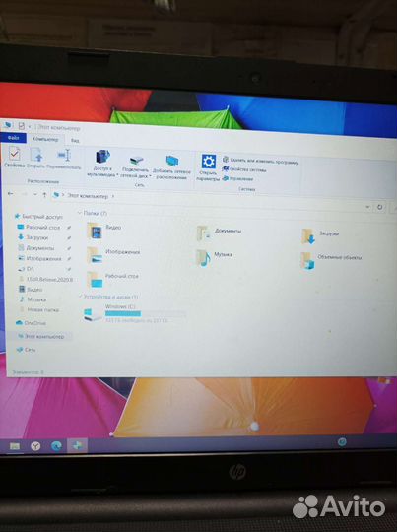Click Свойства системы in ribbon

pyautogui.click(x=244, y=169)
